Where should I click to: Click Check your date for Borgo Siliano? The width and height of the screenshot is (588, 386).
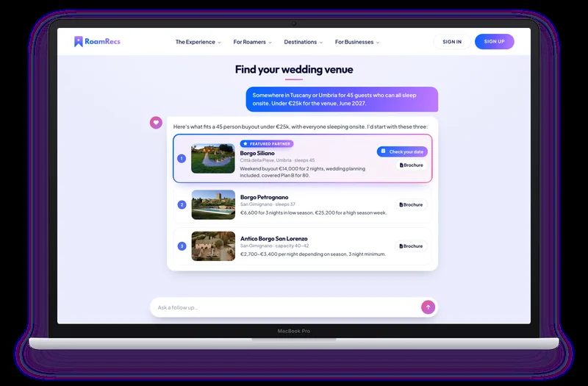click(402, 151)
